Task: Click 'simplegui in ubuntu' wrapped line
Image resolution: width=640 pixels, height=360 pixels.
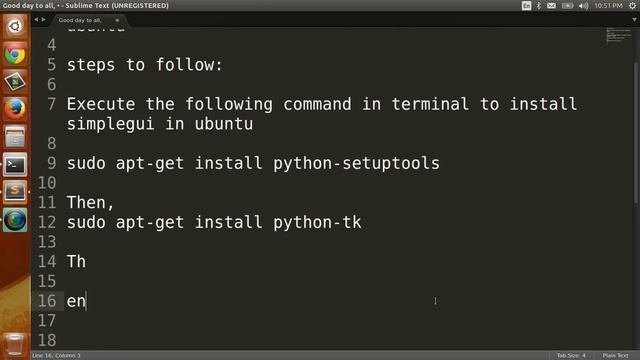Action: 160,124
